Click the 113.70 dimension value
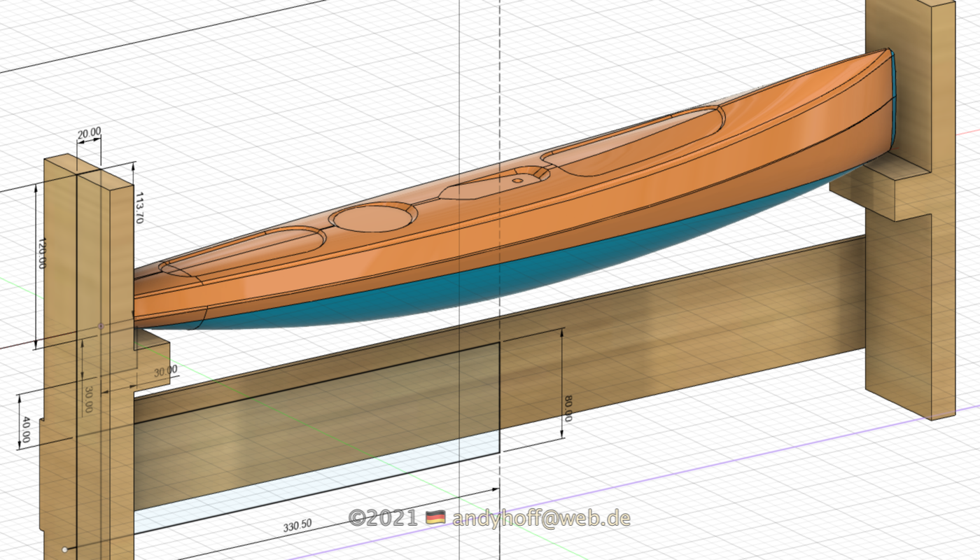The height and width of the screenshot is (560, 980). (x=139, y=207)
